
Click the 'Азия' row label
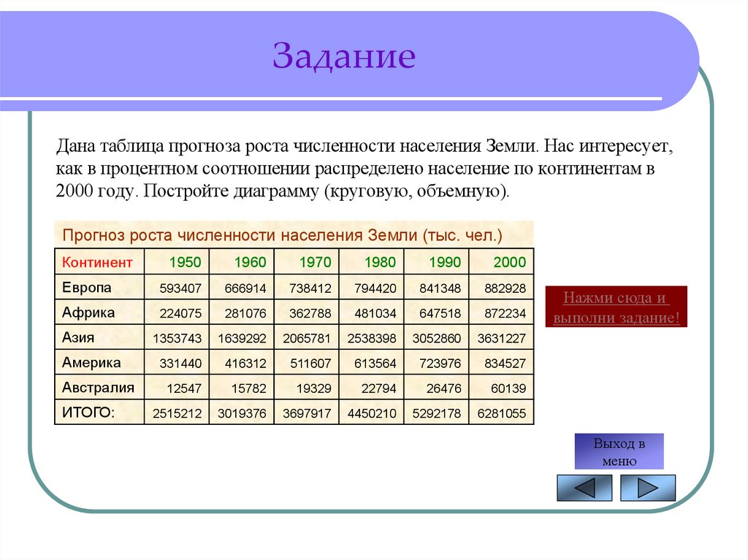coord(99,337)
